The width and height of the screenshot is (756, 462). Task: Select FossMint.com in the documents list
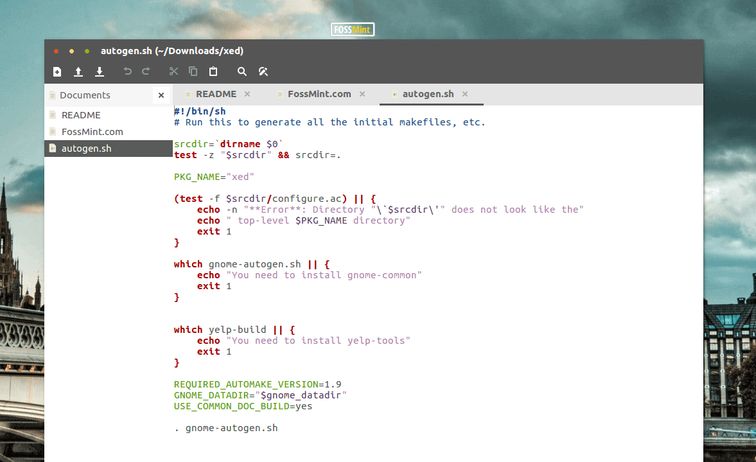pyautogui.click(x=92, y=131)
